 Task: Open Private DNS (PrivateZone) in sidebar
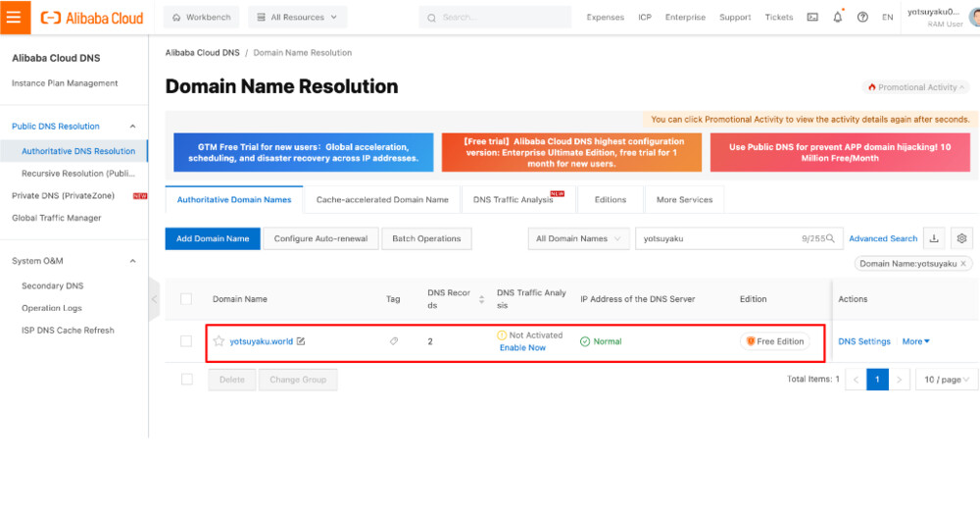point(63,196)
